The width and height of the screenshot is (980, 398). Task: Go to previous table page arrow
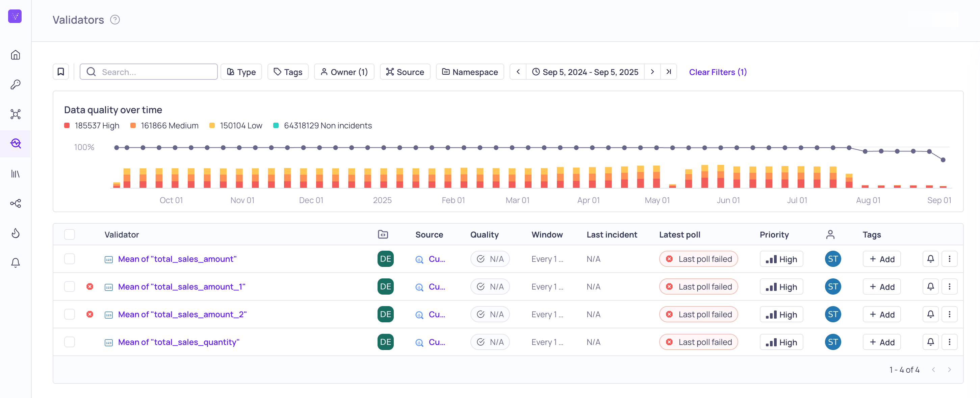point(933,370)
